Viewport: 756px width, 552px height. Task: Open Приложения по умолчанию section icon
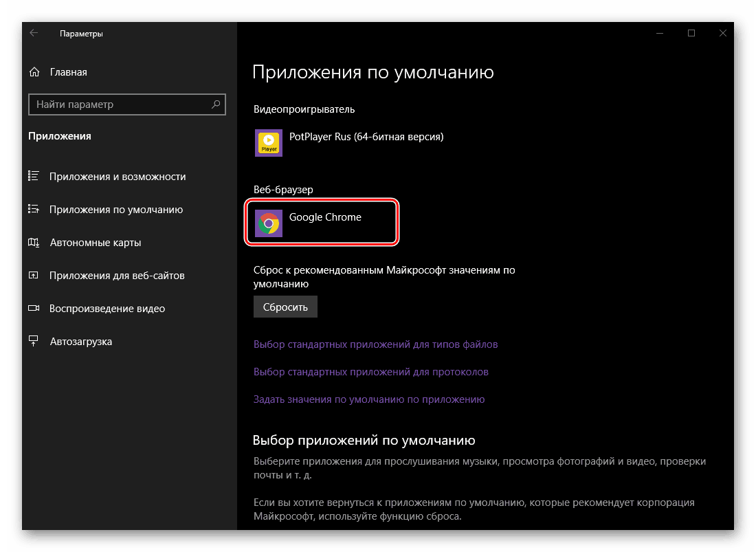(33, 209)
